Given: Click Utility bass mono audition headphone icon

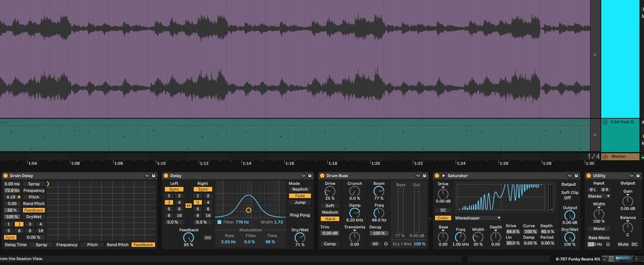Looking at the screenshot, I should point(608,244).
